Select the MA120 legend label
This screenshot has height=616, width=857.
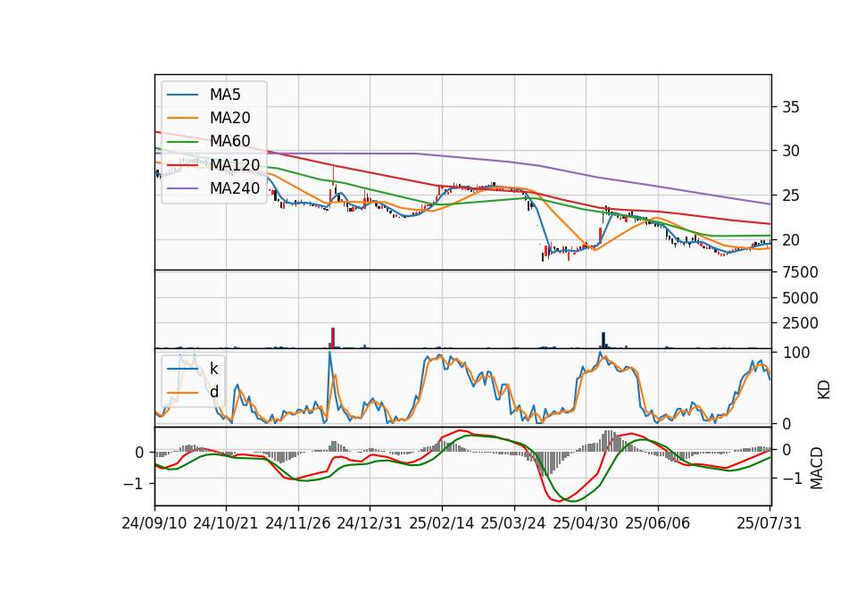235,164
